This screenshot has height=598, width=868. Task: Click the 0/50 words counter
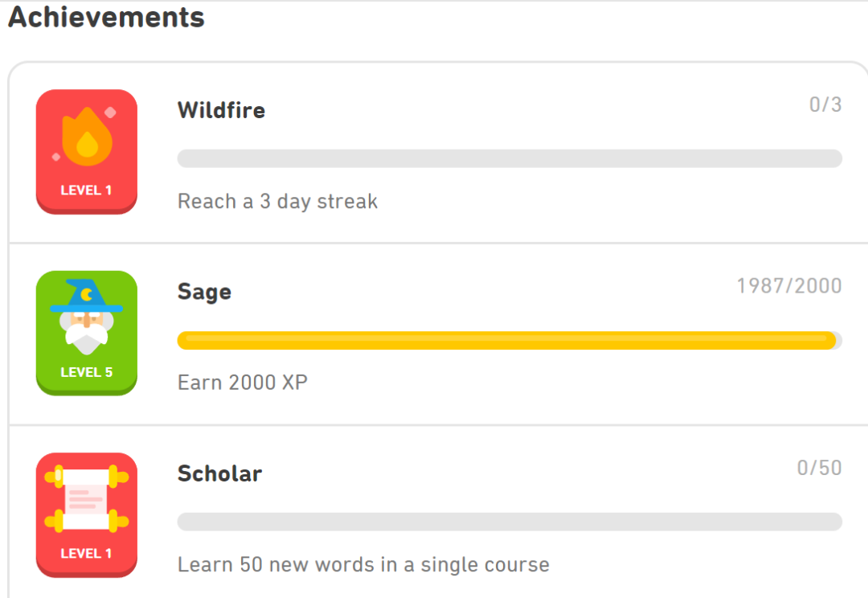coord(819,468)
